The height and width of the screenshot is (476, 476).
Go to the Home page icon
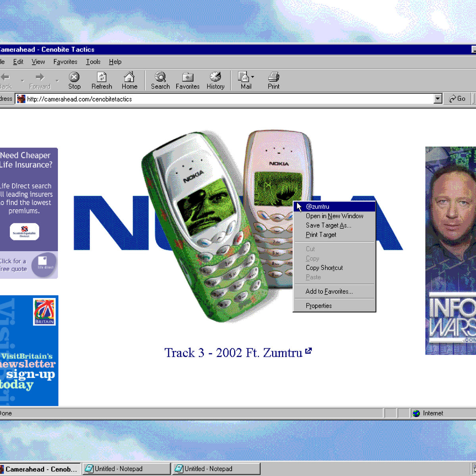129,77
